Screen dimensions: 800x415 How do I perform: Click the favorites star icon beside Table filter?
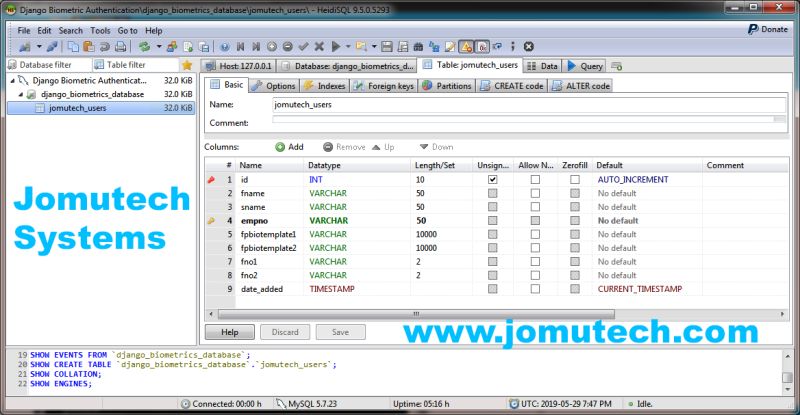187,65
